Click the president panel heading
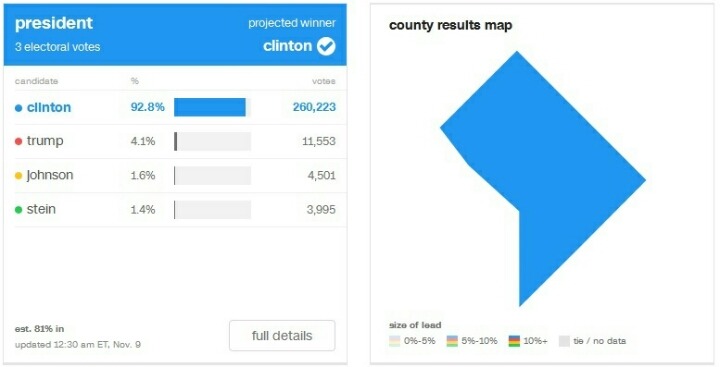This screenshot has width=720, height=367. [x=54, y=23]
